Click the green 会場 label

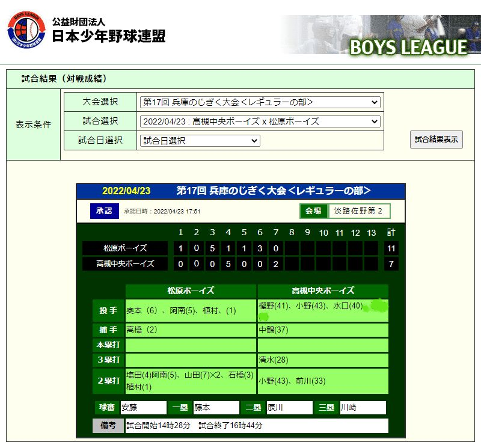click(313, 211)
